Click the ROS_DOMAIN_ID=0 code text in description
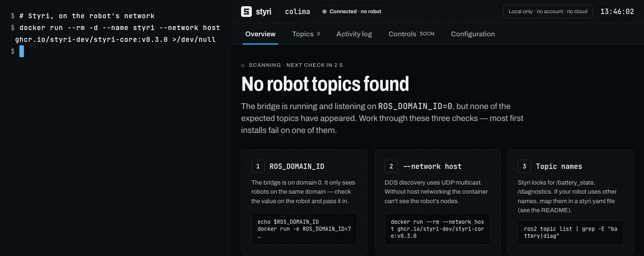This screenshot has height=256, width=644. [415, 106]
